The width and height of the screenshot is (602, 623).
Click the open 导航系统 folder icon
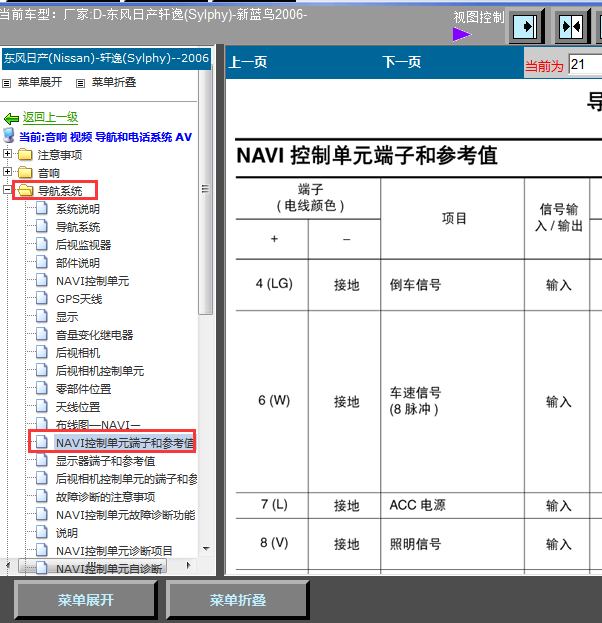25,190
